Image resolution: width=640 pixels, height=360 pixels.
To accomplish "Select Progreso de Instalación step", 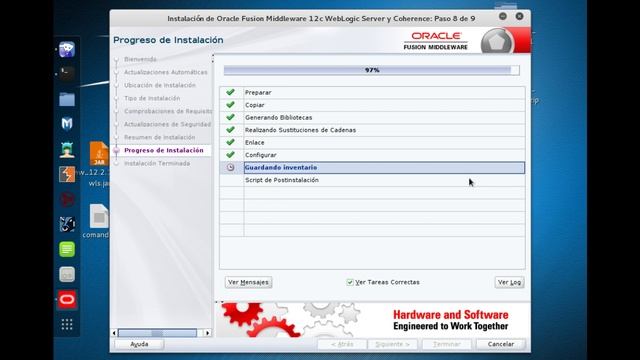I will 164,150.
